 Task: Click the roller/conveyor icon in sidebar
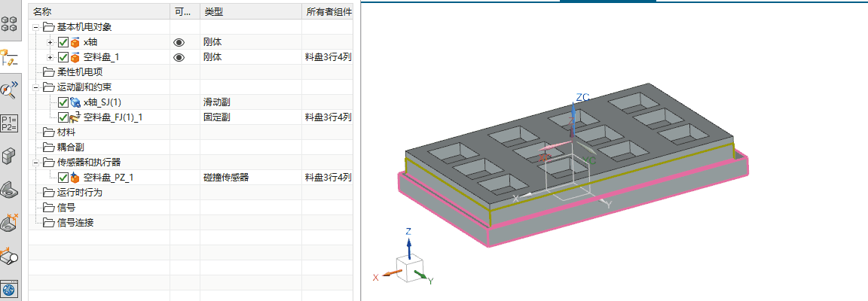[x=9, y=256]
